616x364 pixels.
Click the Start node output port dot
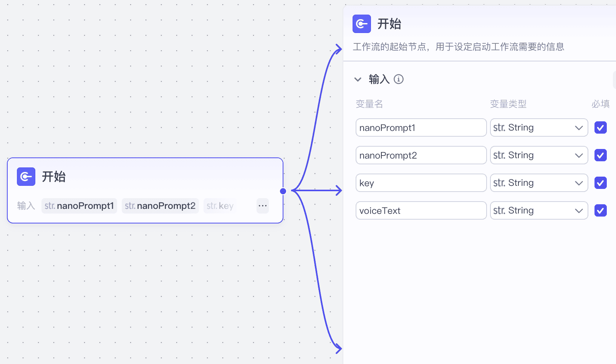pos(283,191)
